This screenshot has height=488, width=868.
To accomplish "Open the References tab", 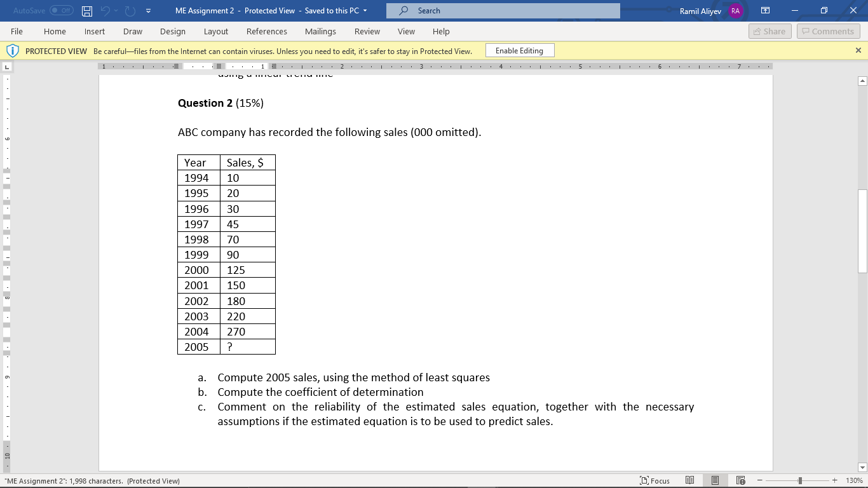I will (267, 31).
